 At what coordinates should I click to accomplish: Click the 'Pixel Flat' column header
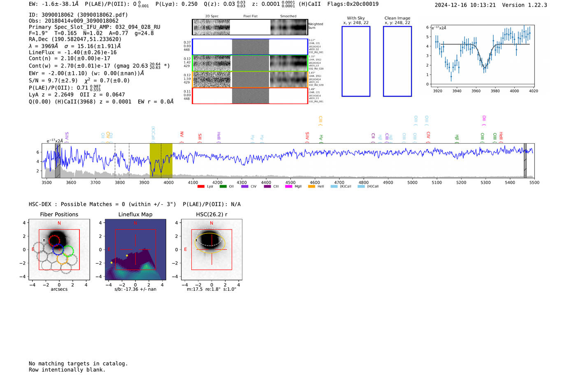(250, 16)
